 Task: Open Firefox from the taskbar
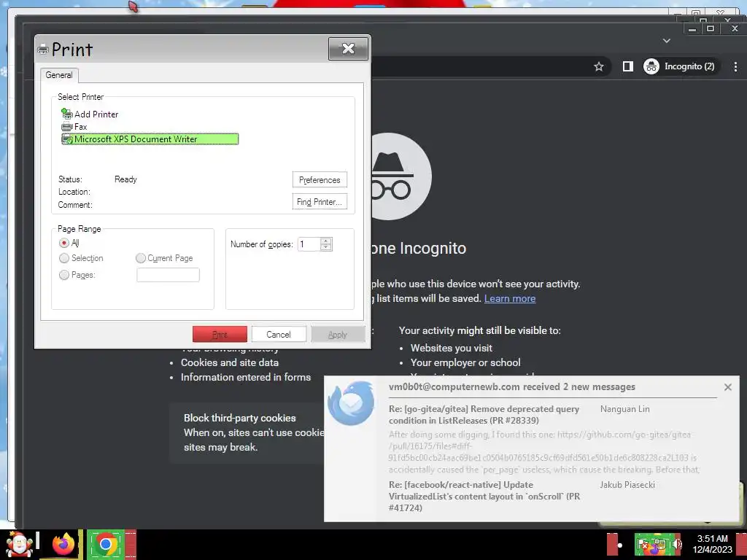click(63, 544)
